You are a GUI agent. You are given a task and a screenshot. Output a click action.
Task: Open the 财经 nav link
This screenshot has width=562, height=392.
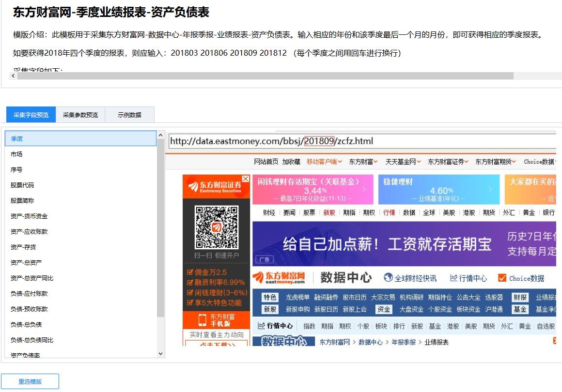pos(269,212)
